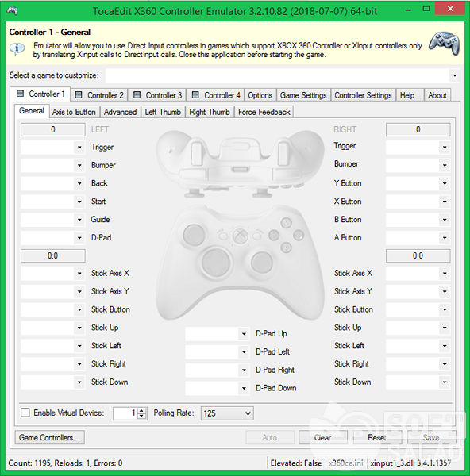The image size is (470, 476).
Task: Click the Clear button
Action: coord(322,437)
